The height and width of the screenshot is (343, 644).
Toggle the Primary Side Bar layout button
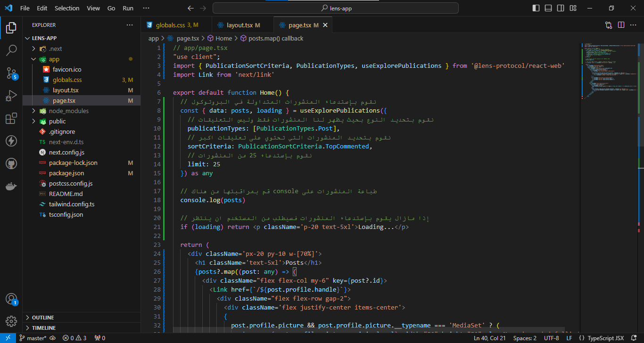pyautogui.click(x=536, y=8)
